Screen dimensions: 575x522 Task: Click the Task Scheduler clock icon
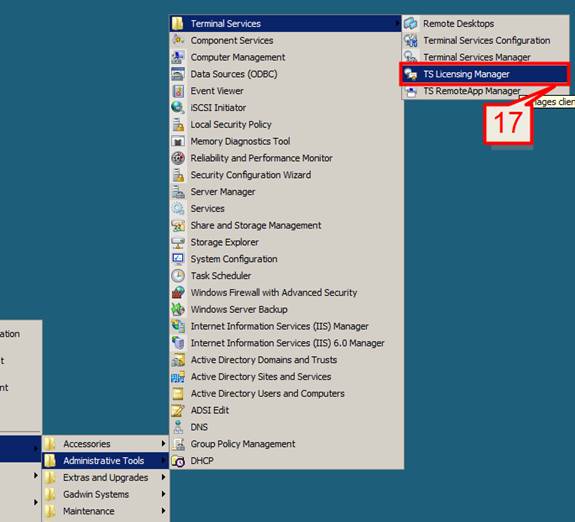(178, 276)
